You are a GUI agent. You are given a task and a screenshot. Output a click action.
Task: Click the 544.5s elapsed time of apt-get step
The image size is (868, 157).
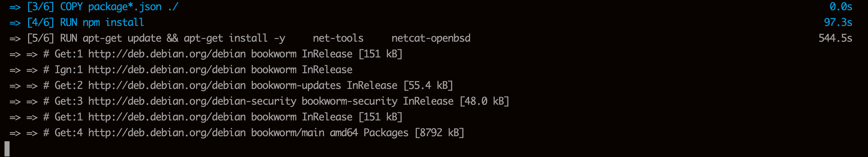(x=835, y=38)
